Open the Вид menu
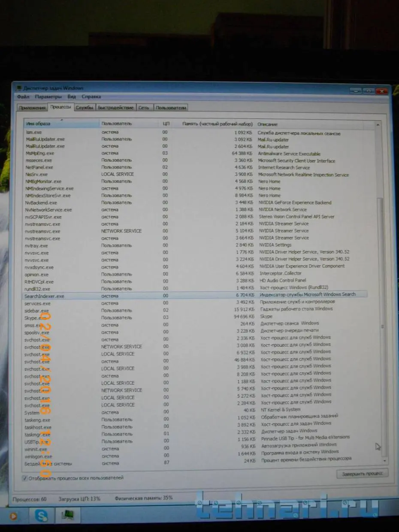 (72, 97)
